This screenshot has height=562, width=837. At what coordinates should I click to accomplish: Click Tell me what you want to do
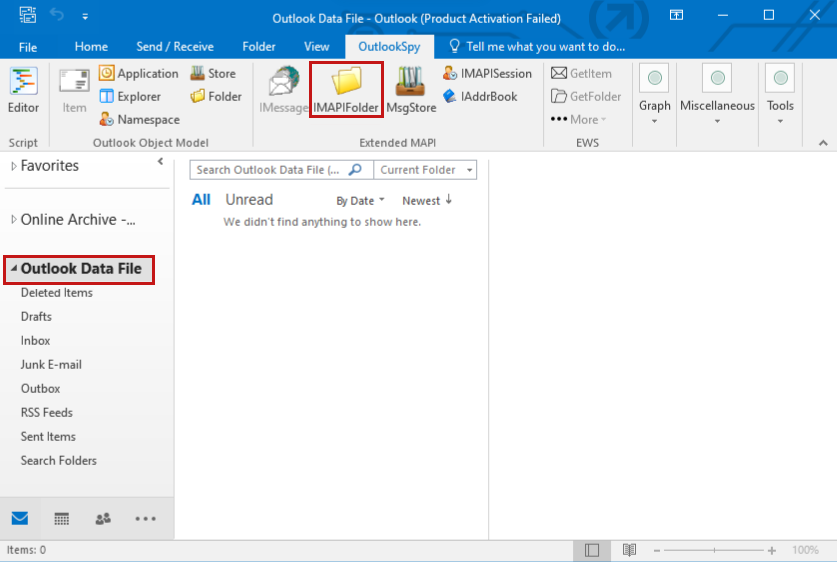point(538,47)
